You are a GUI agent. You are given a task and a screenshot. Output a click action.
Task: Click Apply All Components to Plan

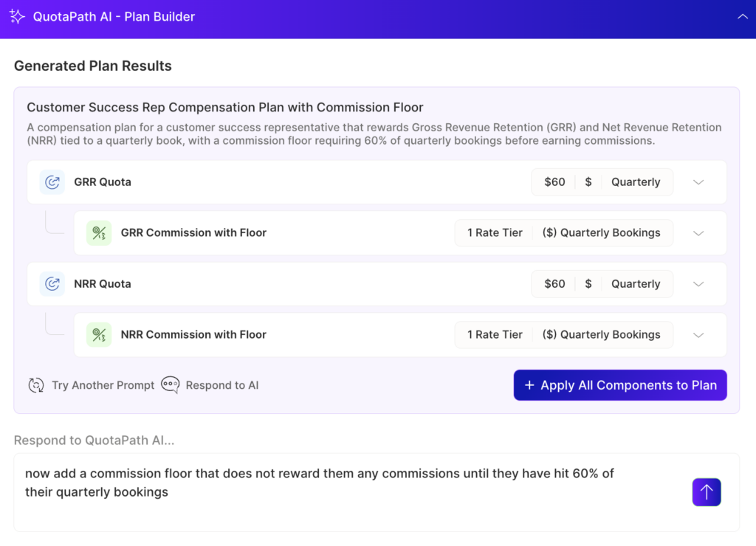point(619,384)
